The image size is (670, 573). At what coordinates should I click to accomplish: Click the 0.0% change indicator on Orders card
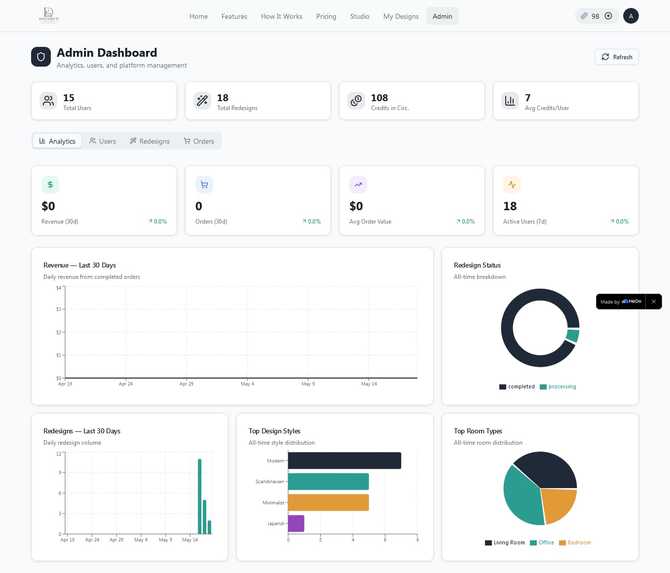click(x=311, y=221)
